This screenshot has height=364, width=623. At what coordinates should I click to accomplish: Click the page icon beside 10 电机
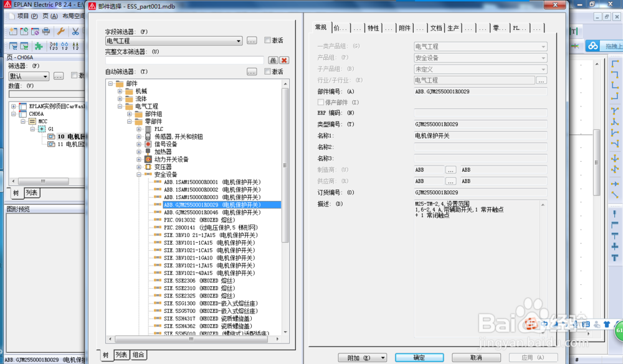coord(51,136)
